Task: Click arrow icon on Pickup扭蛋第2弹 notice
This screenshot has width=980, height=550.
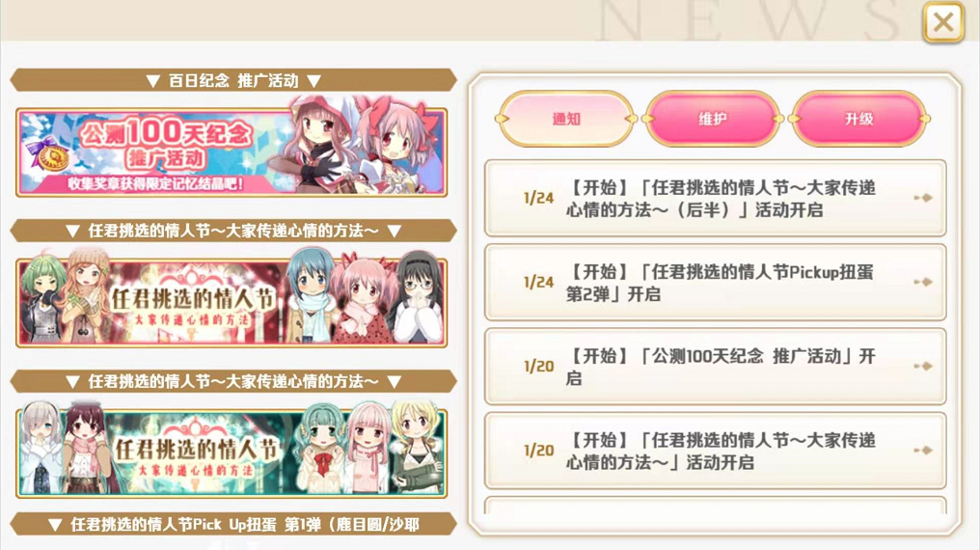Action: click(923, 282)
